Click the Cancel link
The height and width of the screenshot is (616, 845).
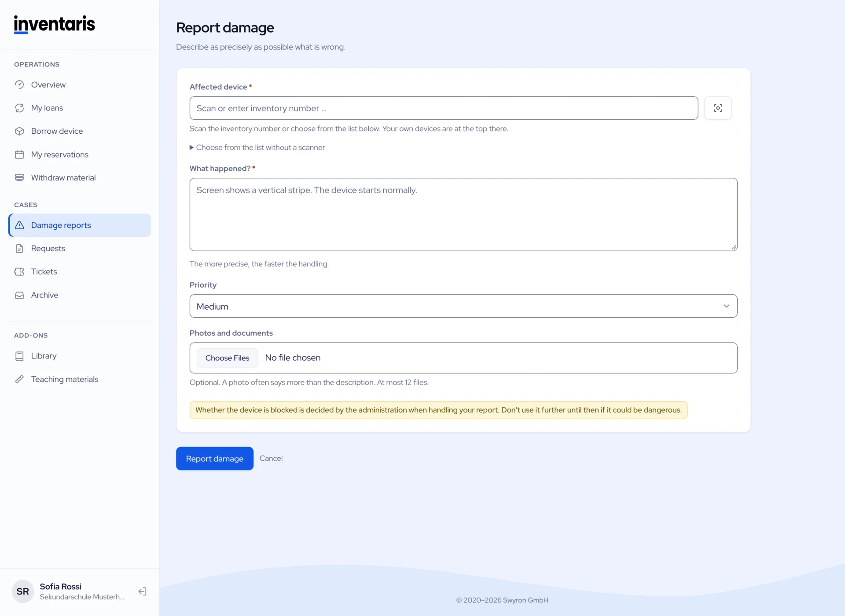pos(271,458)
